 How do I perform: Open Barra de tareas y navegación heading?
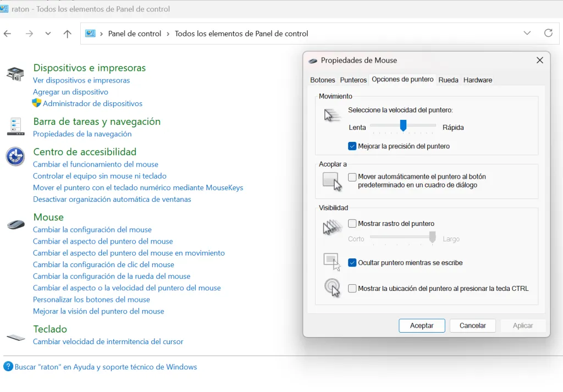click(97, 122)
